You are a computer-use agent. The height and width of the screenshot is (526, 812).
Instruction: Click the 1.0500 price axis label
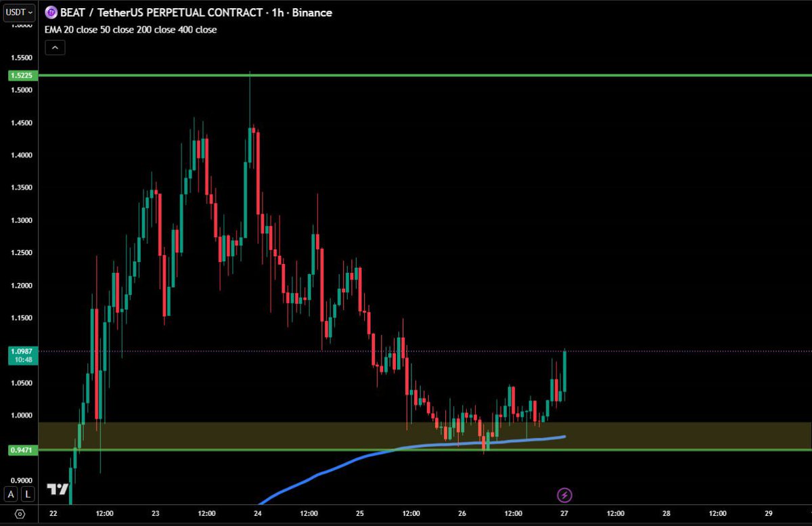tap(22, 383)
